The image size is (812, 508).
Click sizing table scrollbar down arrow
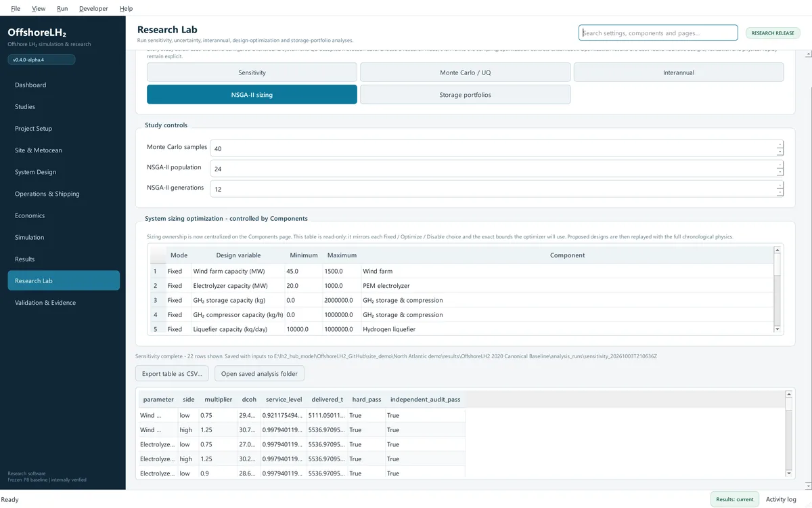coord(777,329)
